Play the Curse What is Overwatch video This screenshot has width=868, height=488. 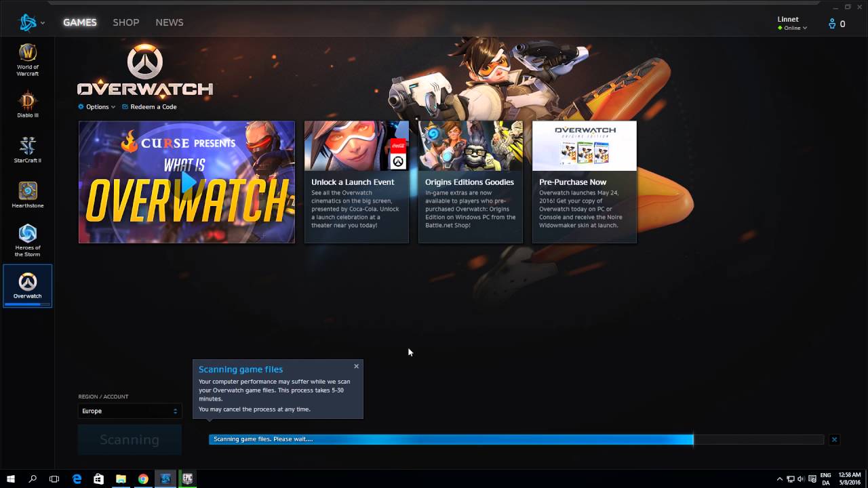(x=187, y=182)
